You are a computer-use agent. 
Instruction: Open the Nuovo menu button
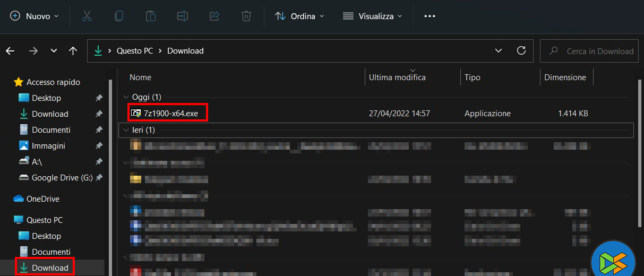click(35, 16)
